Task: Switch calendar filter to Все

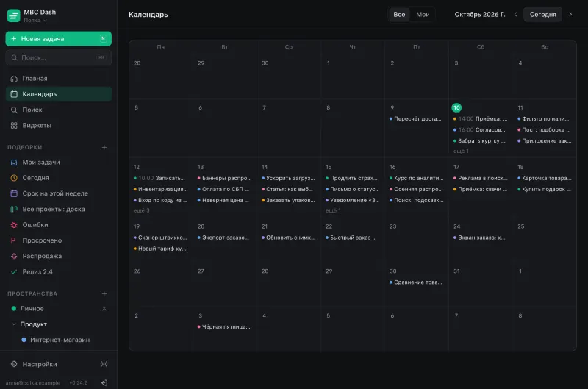Action: coord(399,14)
